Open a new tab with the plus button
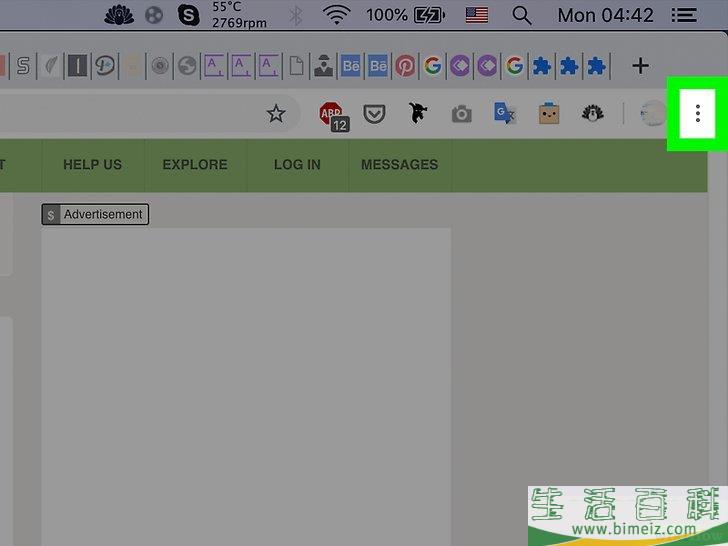The width and height of the screenshot is (728, 546). click(640, 66)
